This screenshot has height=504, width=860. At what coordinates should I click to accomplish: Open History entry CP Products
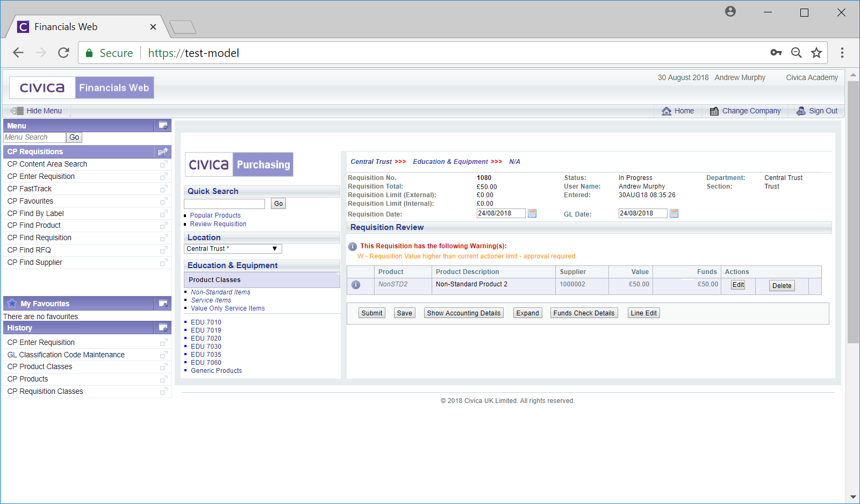click(x=27, y=379)
